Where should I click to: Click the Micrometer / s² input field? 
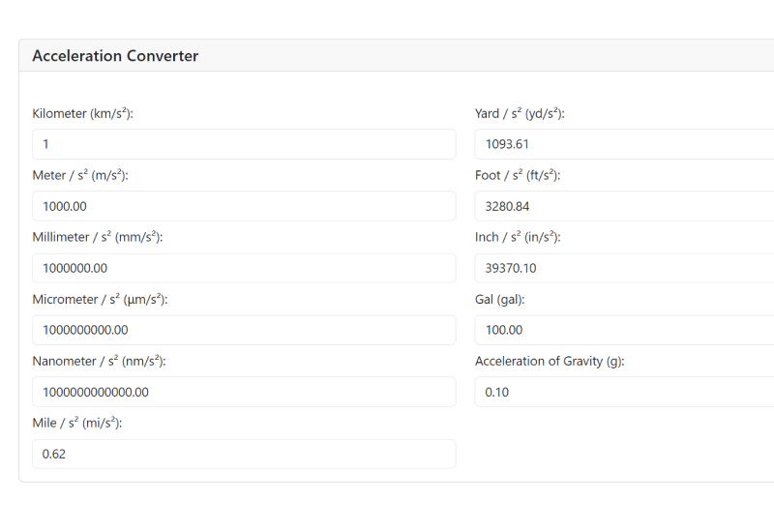tap(243, 330)
